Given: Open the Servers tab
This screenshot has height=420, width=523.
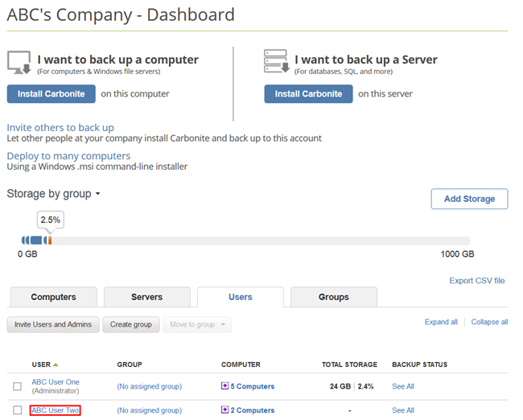Looking at the screenshot, I should [146, 297].
